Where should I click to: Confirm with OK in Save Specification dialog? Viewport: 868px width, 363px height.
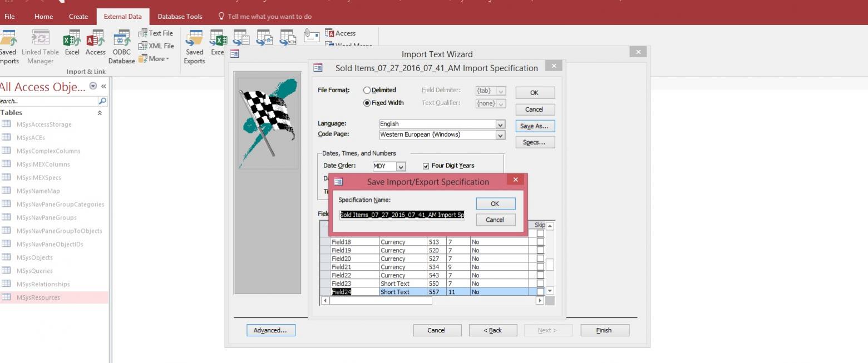coord(495,204)
